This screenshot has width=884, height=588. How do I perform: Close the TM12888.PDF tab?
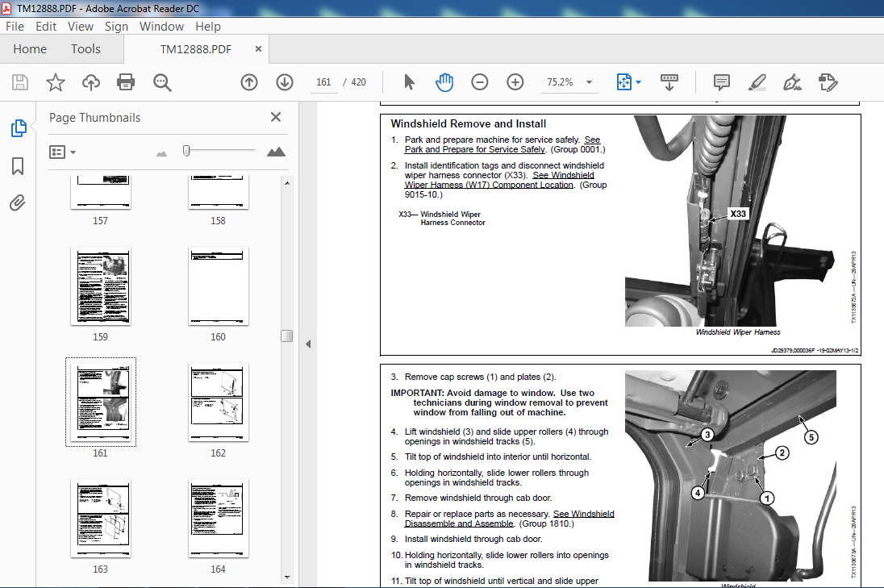click(258, 49)
